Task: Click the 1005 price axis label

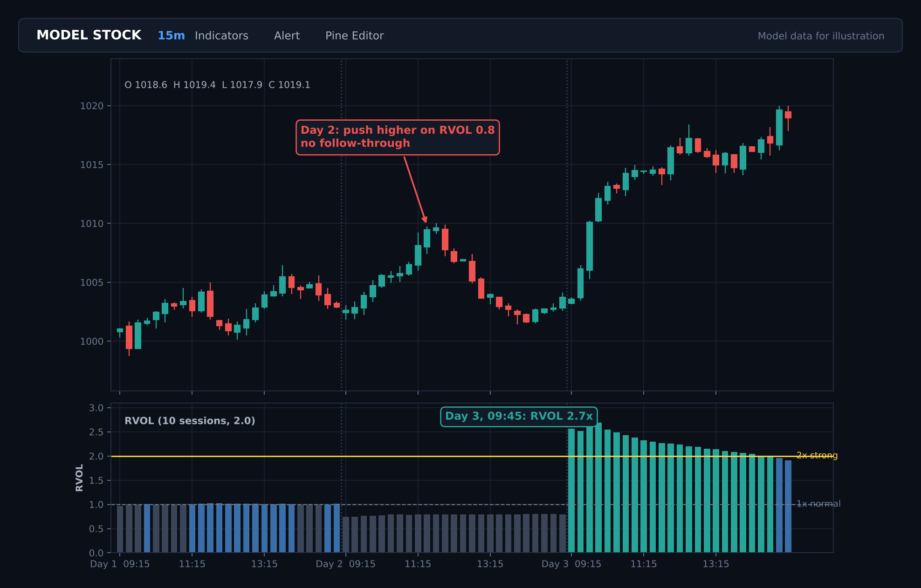Action: coord(92,282)
